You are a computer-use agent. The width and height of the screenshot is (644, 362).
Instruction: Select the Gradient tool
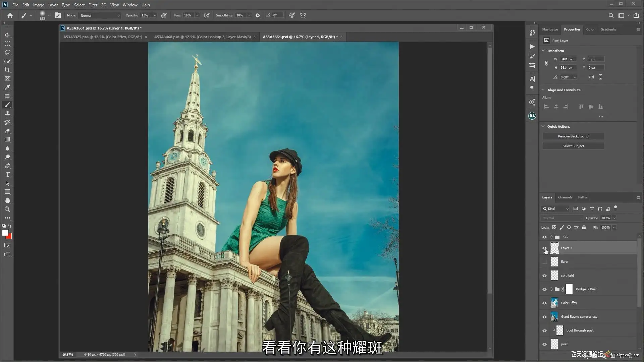point(7,139)
